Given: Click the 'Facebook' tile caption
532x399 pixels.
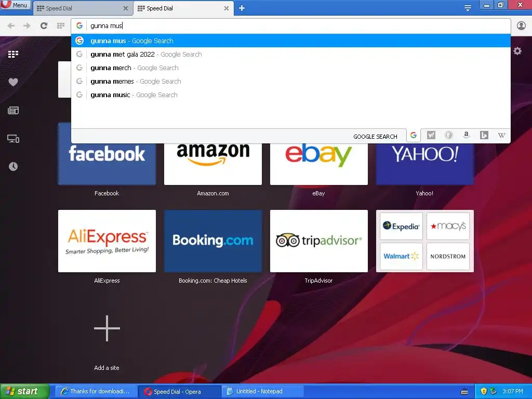Looking at the screenshot, I should tap(107, 193).
